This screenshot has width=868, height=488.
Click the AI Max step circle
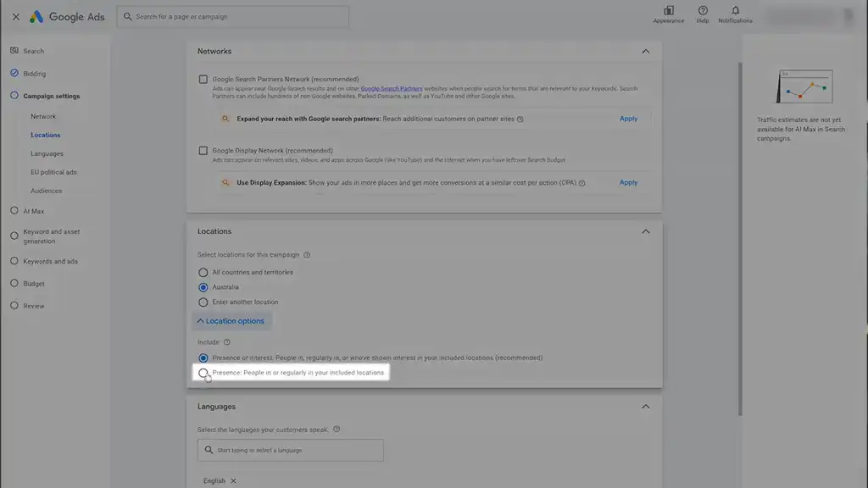pos(14,210)
